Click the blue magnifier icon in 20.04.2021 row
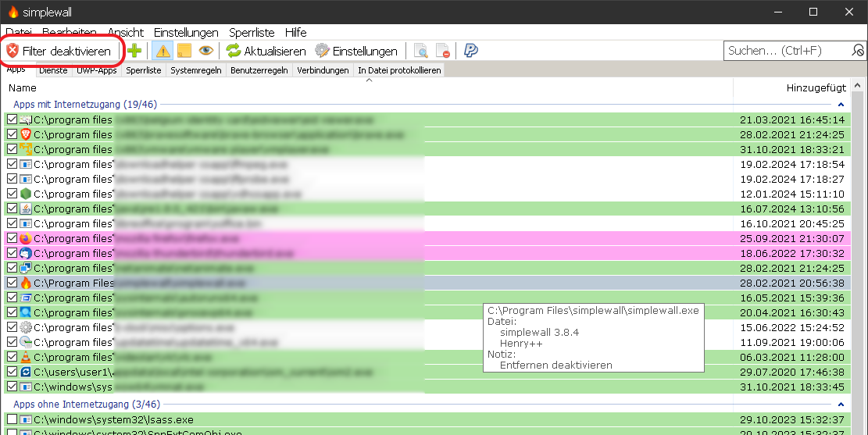Viewport: 868px width, 435px height. coord(26,312)
